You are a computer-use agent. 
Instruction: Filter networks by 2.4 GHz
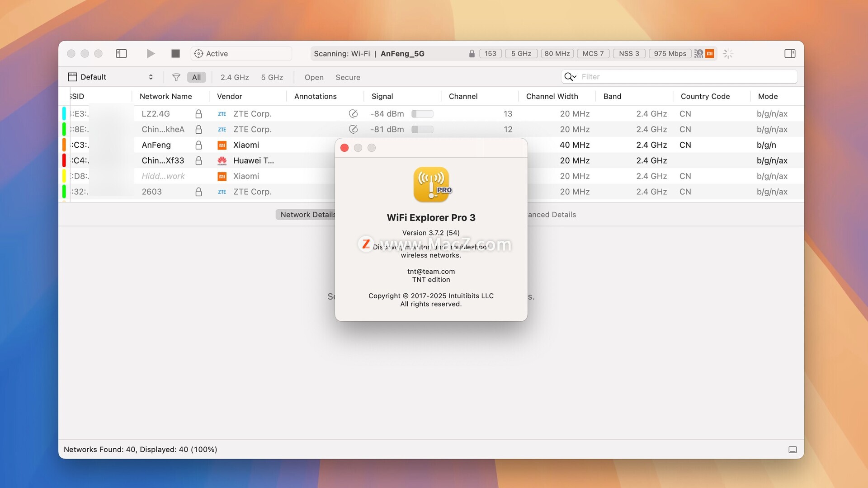pyautogui.click(x=235, y=77)
